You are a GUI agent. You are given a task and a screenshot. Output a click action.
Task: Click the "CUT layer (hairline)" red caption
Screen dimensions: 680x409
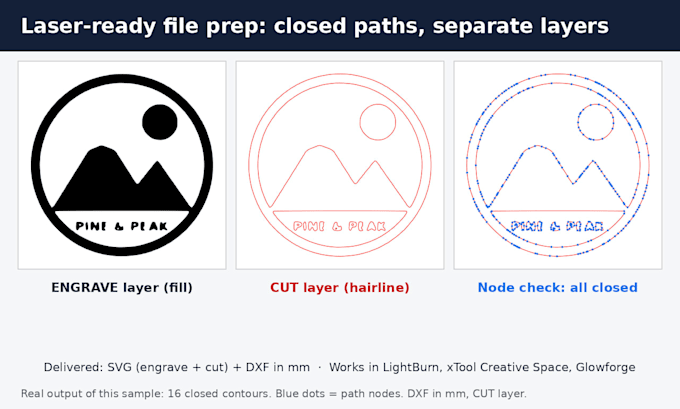pyautogui.click(x=340, y=288)
